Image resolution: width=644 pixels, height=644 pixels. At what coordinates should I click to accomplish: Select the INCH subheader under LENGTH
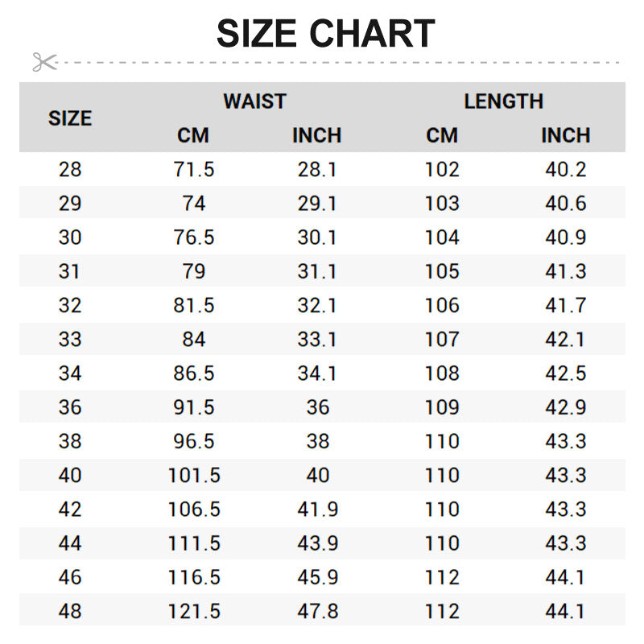pyautogui.click(x=565, y=135)
